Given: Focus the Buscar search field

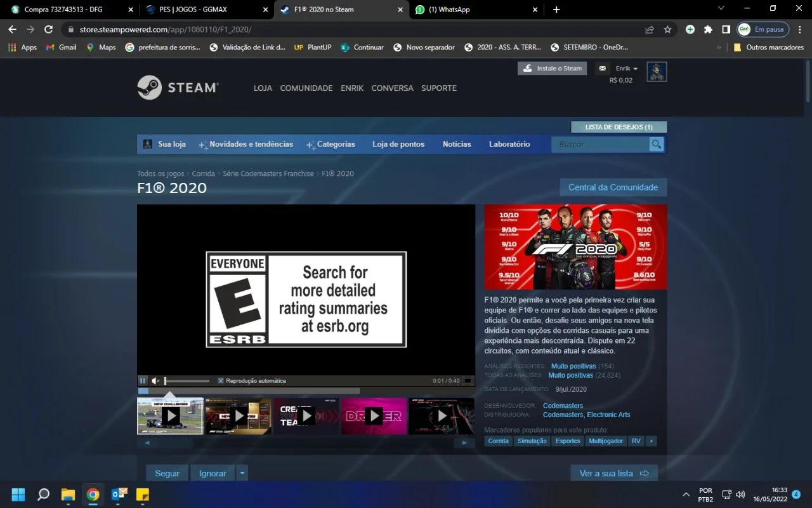Looking at the screenshot, I should pos(600,145).
